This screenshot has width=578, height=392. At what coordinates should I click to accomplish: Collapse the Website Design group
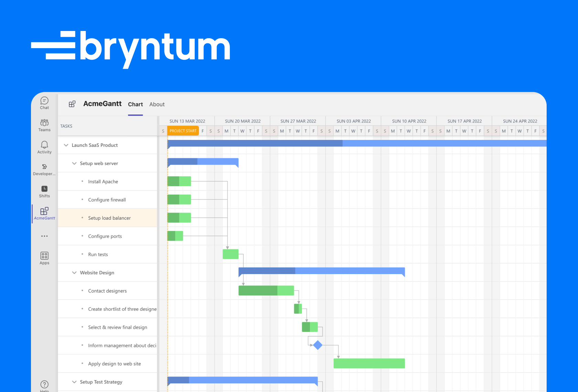[74, 272]
